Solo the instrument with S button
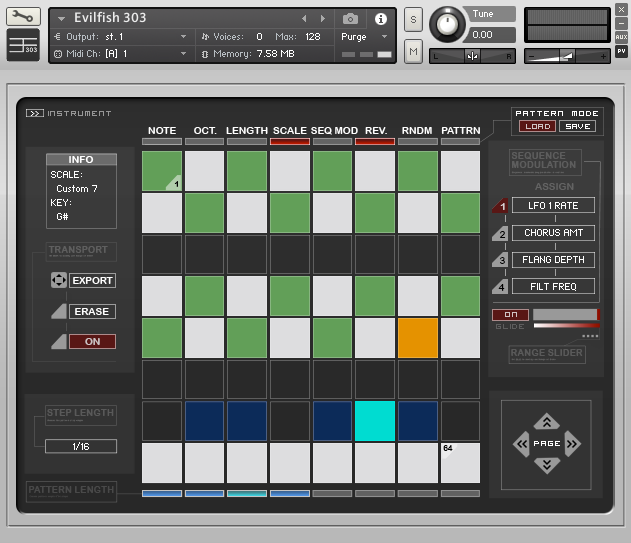631x543 pixels. 413,20
